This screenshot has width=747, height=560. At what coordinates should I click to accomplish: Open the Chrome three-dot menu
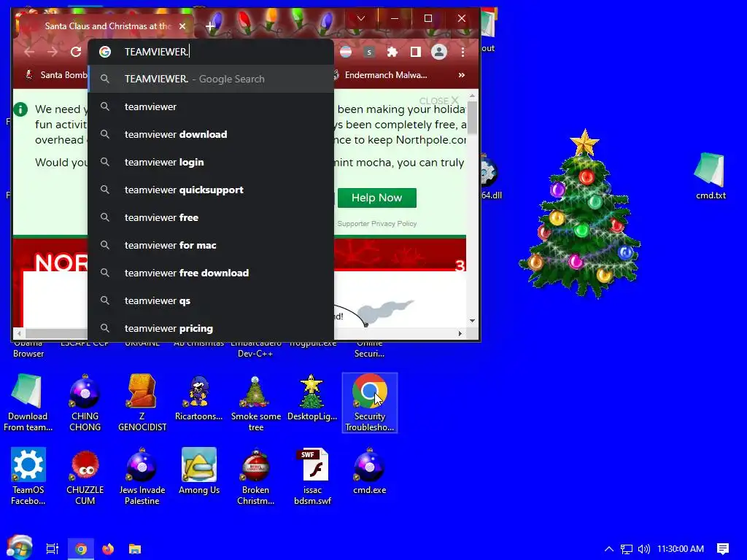pyautogui.click(x=462, y=52)
